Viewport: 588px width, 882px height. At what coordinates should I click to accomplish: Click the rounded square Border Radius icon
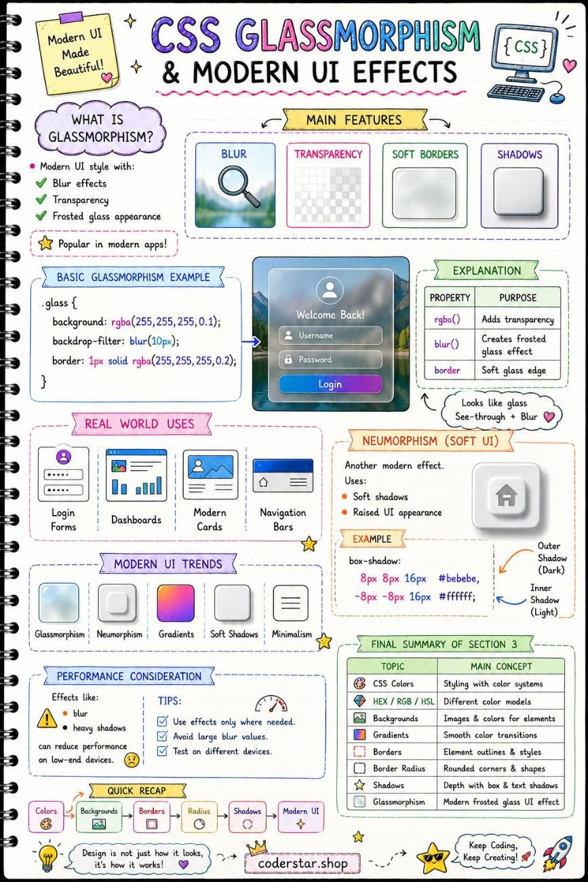click(360, 769)
